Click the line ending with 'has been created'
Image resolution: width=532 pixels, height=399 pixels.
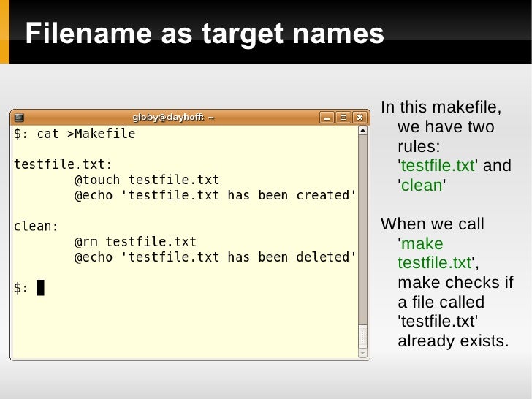(x=215, y=195)
